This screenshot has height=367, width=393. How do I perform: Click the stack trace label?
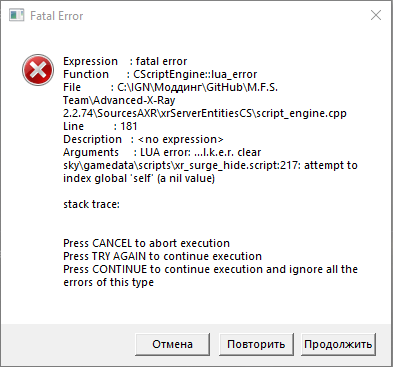tap(91, 204)
